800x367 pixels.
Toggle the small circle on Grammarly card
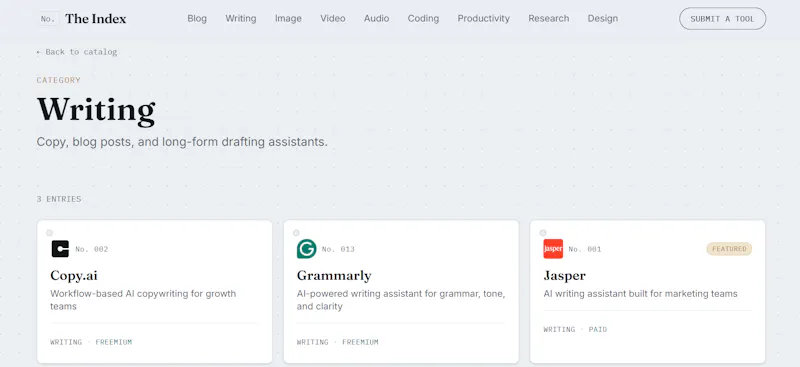tap(296, 233)
